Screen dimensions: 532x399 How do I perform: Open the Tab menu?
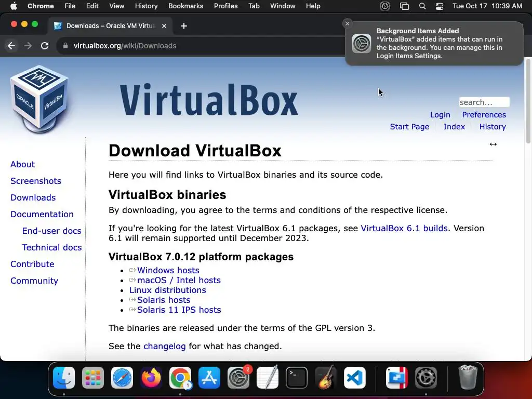254,6
